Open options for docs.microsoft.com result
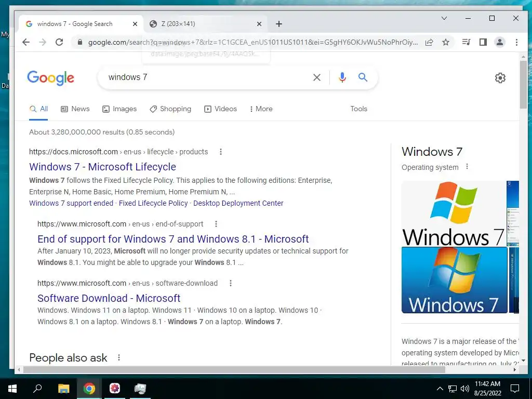532x399 pixels. 220,152
